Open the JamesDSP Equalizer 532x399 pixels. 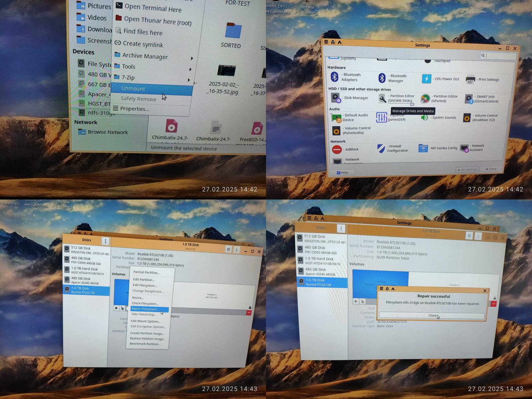point(391,117)
